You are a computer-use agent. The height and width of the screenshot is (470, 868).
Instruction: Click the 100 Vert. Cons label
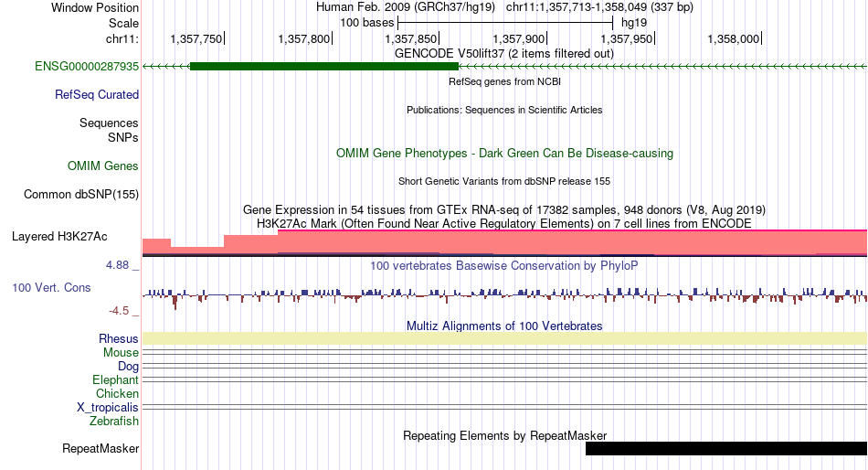[x=51, y=288]
